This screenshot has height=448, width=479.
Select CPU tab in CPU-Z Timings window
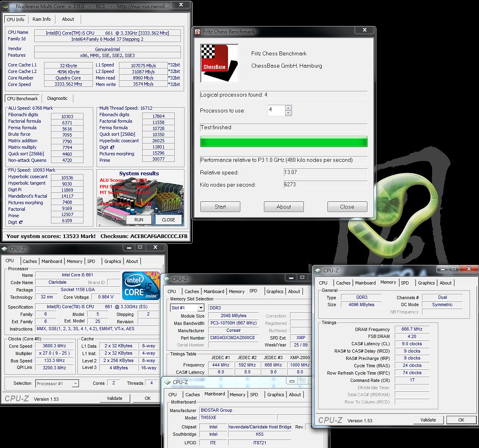(323, 283)
